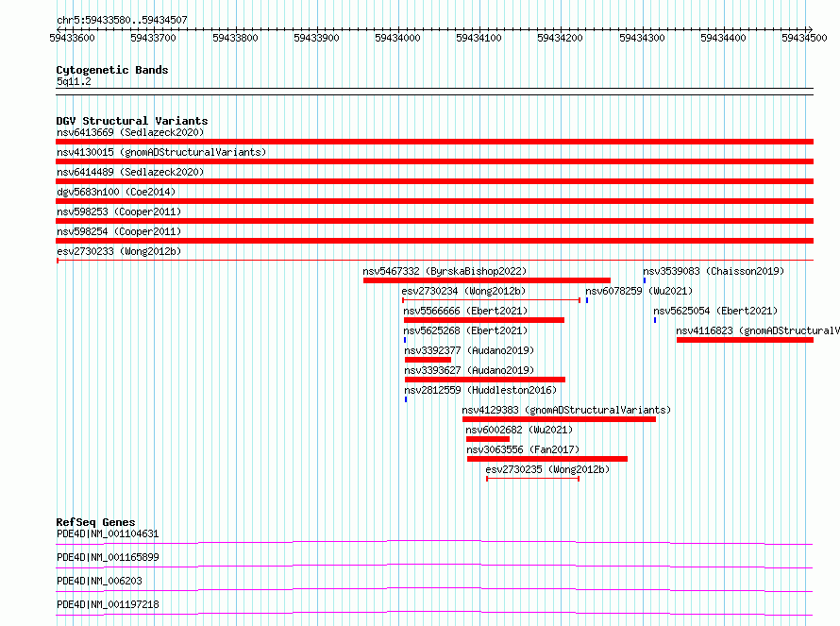The height and width of the screenshot is (626, 840).
Task: Open nsv3063556 (Fan2017) label
Action: click(523, 449)
